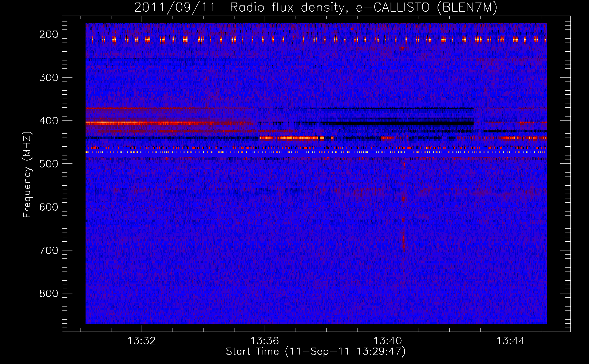Screen dimensions: 589x364
Task: Click the 13:32 time tick label
Action: click(x=142, y=341)
